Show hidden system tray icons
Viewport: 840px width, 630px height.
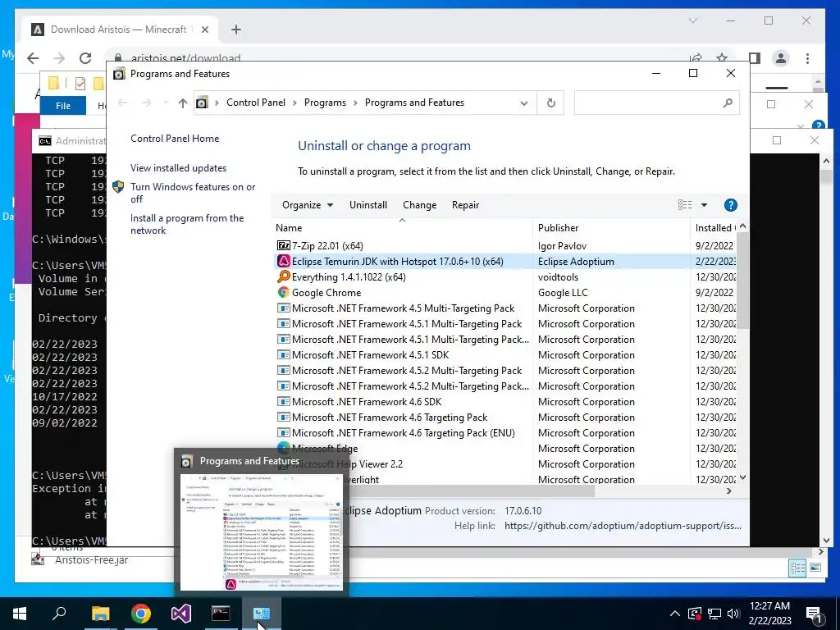tap(675, 614)
